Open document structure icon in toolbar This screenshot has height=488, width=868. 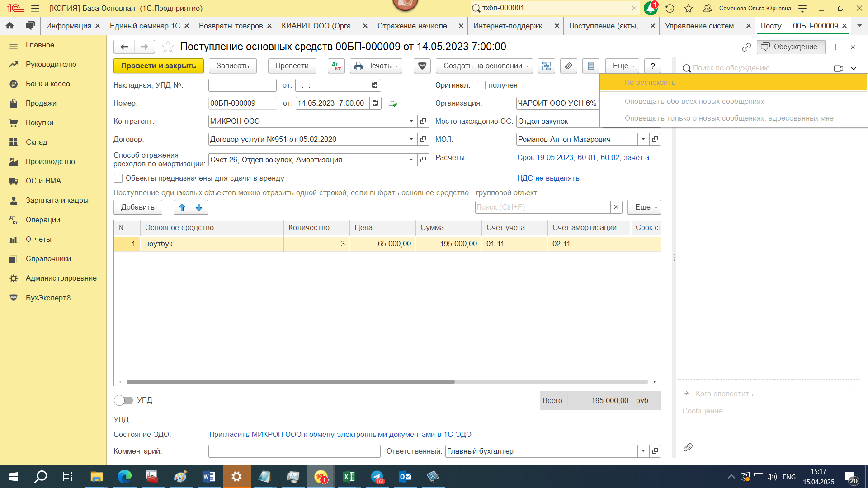coord(547,66)
